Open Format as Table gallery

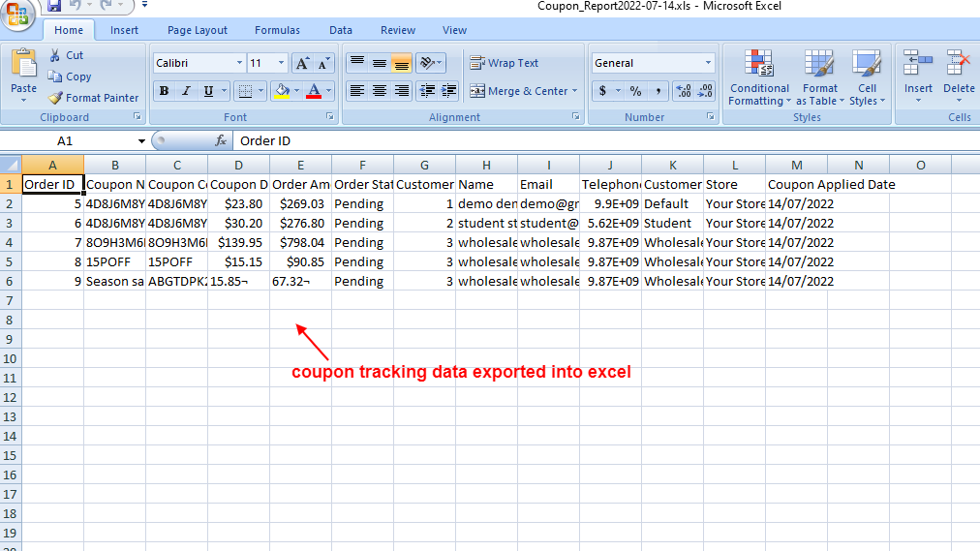[x=819, y=77]
